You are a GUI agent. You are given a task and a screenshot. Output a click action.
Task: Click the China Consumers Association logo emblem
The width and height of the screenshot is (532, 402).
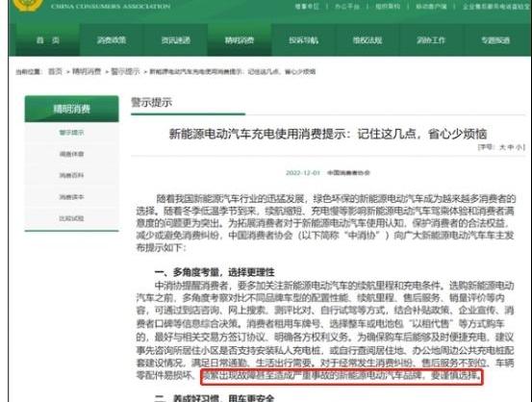tap(28, 4)
